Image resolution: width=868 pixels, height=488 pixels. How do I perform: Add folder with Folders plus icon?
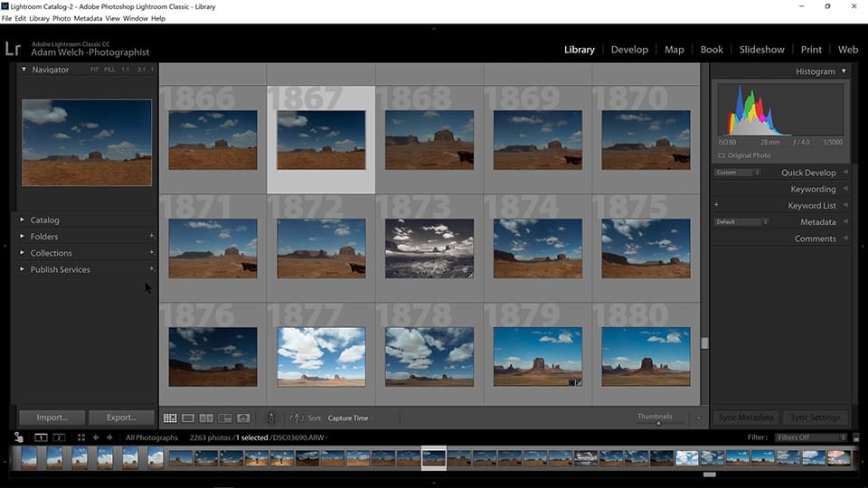152,236
